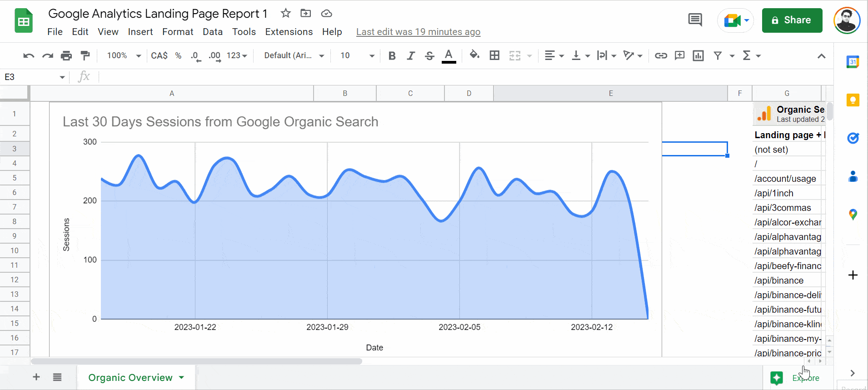Open the borders menu
Screen dimensions: 868x390
click(x=494, y=55)
